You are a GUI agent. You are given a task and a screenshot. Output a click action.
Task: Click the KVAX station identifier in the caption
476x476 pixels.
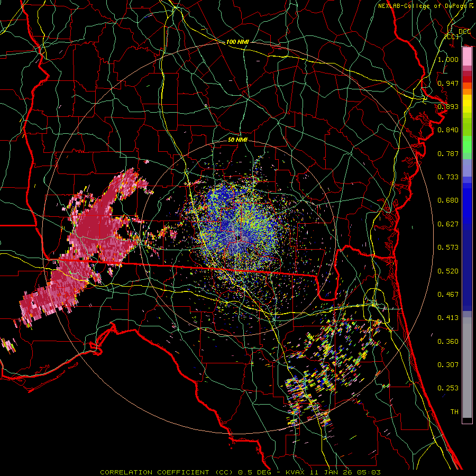click(x=294, y=472)
